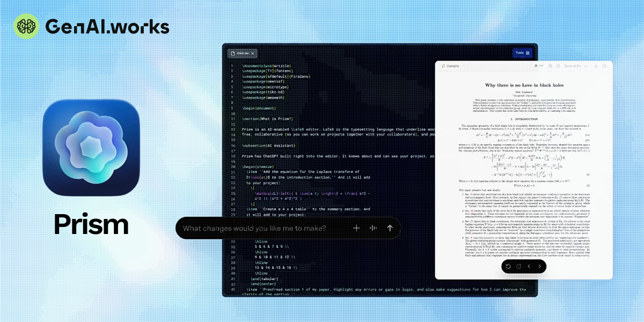
Task: Click the rightmost circular icon in preview toolbar
Action: click(x=604, y=66)
